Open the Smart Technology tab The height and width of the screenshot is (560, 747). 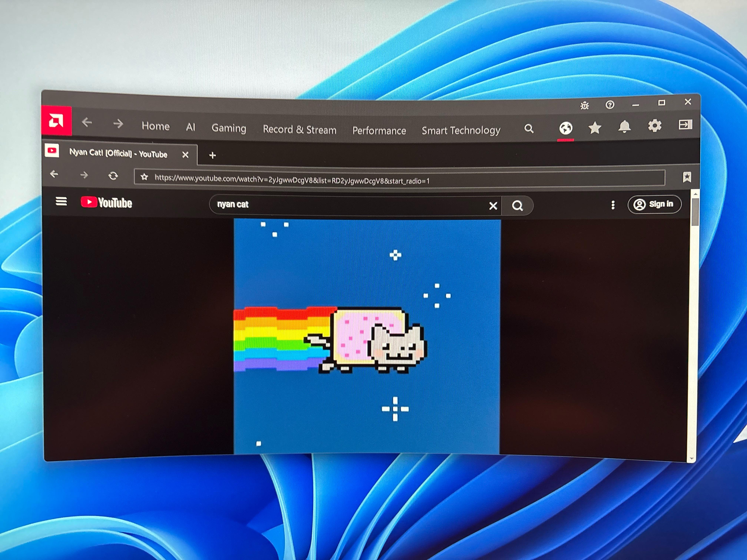pyautogui.click(x=461, y=130)
